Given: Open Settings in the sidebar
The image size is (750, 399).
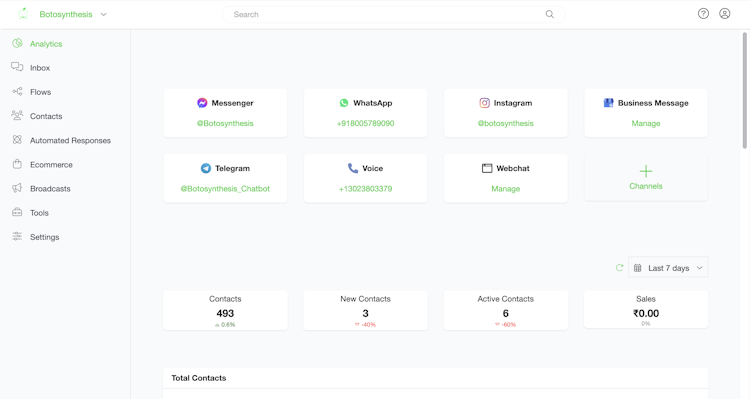Looking at the screenshot, I should click(x=44, y=237).
